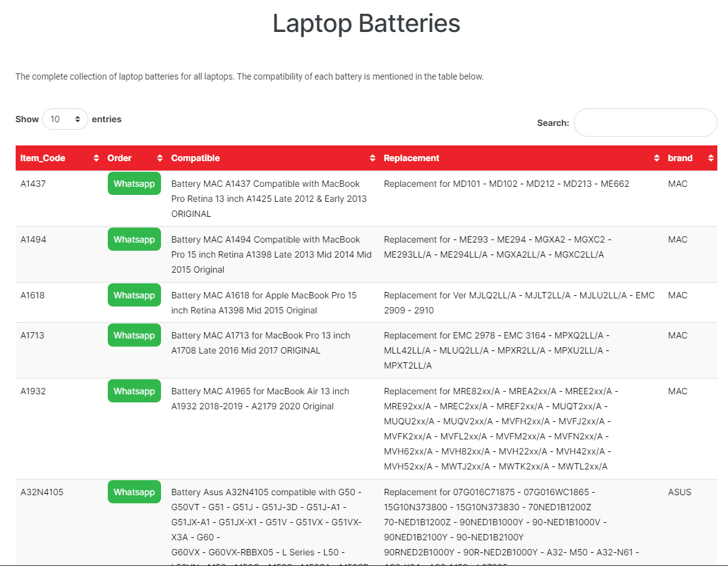
Task: Click 'Replacement for - ME293 - ME294' text
Action: (x=497, y=247)
